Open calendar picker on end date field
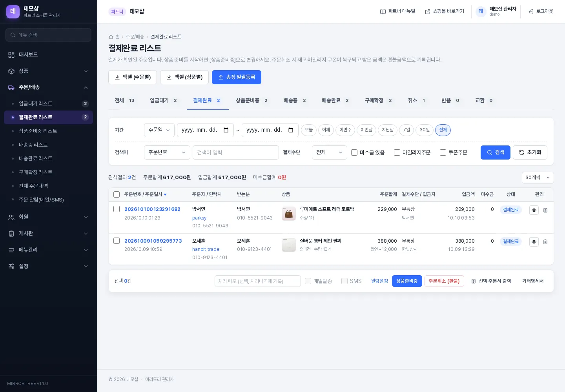The height and width of the screenshot is (392, 565). point(291,130)
